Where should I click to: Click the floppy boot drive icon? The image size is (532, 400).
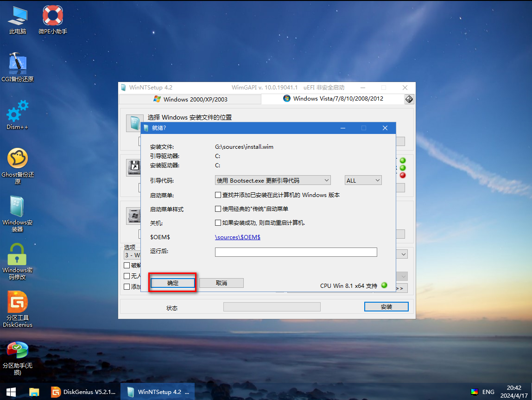click(133, 167)
